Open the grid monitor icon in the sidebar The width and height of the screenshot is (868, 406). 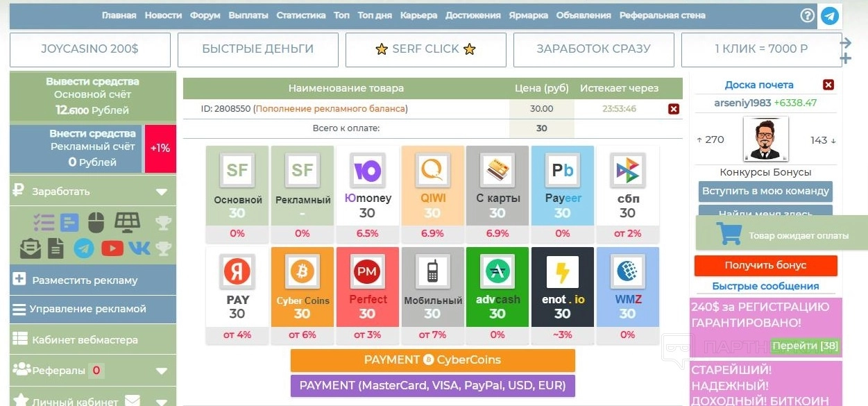pos(127,223)
